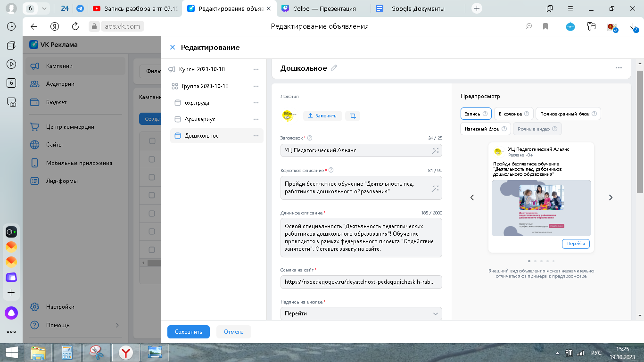Switch to Полноэкранный блок preview
This screenshot has width=644, height=362.
[568, 114]
